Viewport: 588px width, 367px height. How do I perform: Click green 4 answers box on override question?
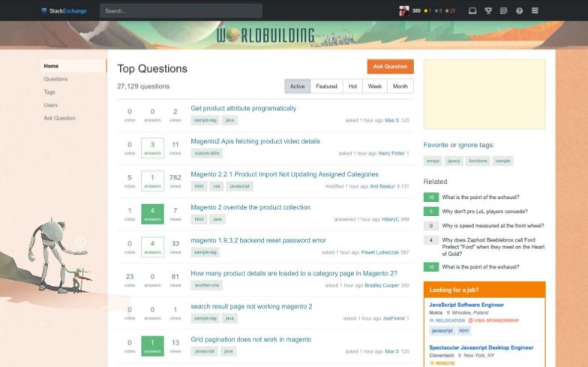click(153, 214)
